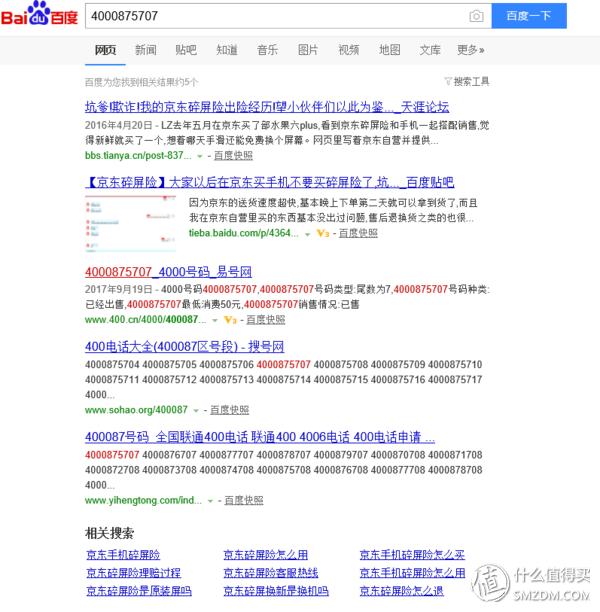The width and height of the screenshot is (600, 612).
Task: Search related term 京东碎屏险怎么退
Action: tap(402, 591)
